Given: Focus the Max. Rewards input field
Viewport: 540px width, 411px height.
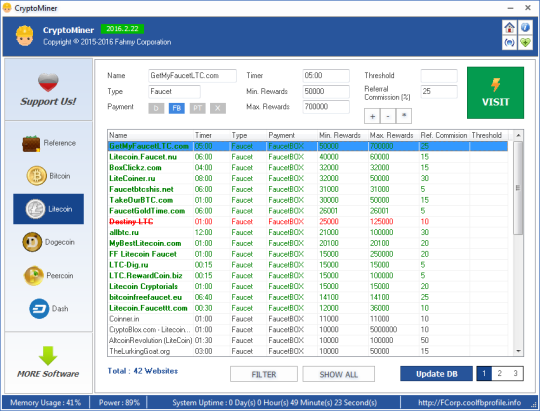Looking at the screenshot, I should pyautogui.click(x=326, y=107).
